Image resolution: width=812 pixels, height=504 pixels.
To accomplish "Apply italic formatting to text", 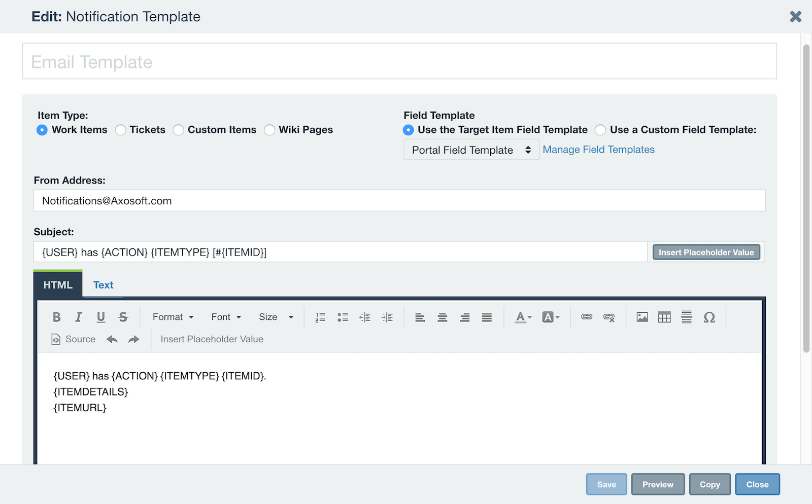I will (x=79, y=317).
